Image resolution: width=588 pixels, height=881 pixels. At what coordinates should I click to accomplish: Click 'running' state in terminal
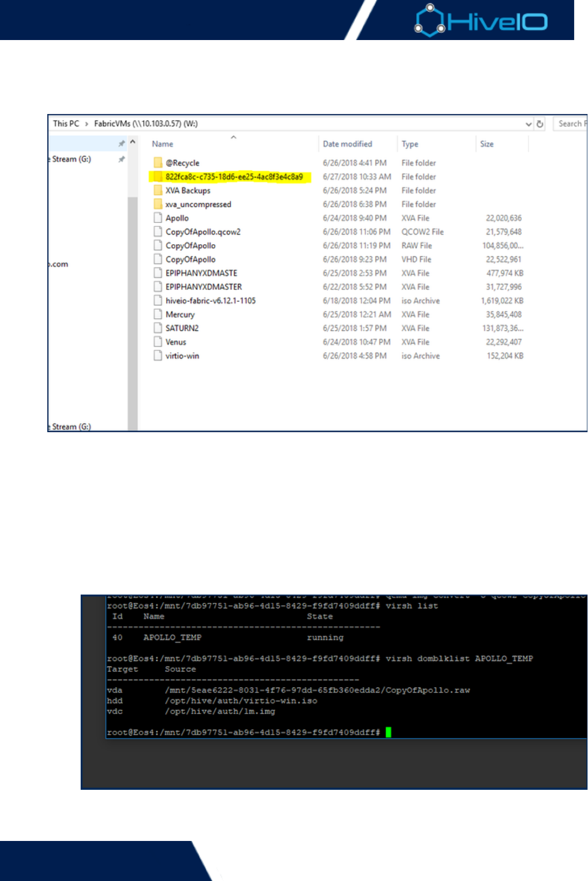325,637
